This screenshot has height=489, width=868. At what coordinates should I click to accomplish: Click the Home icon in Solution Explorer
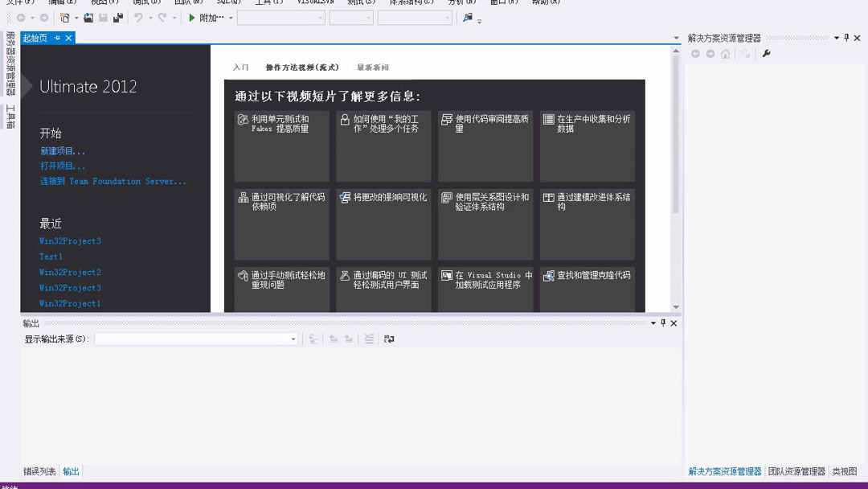725,54
